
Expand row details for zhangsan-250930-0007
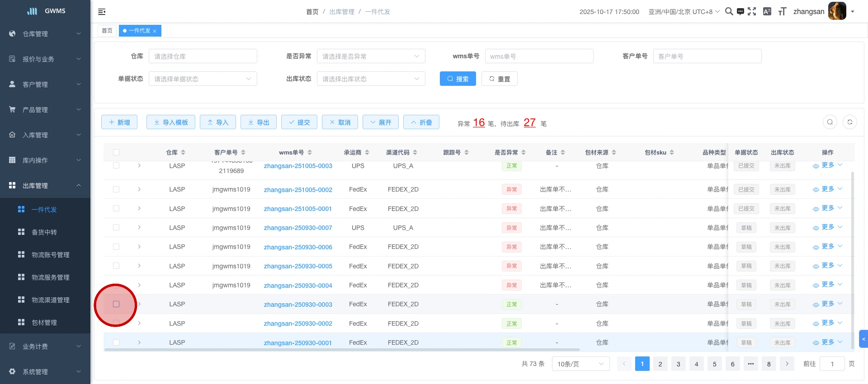point(139,228)
